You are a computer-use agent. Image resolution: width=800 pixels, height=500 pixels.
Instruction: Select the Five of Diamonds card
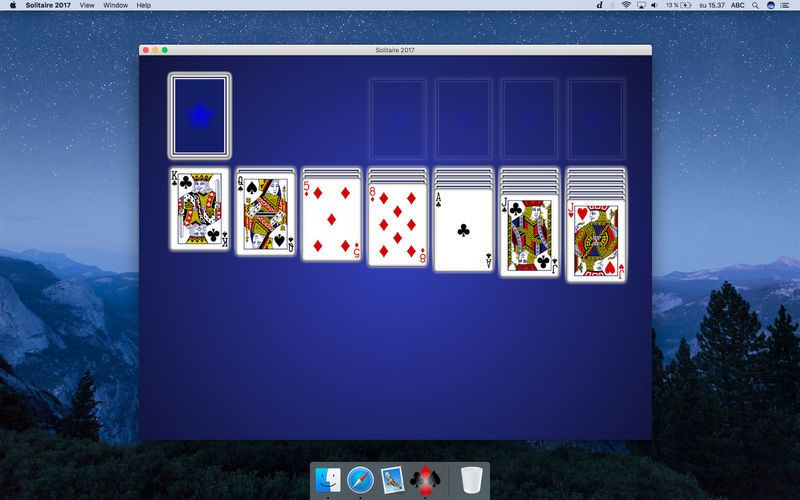pyautogui.click(x=332, y=219)
